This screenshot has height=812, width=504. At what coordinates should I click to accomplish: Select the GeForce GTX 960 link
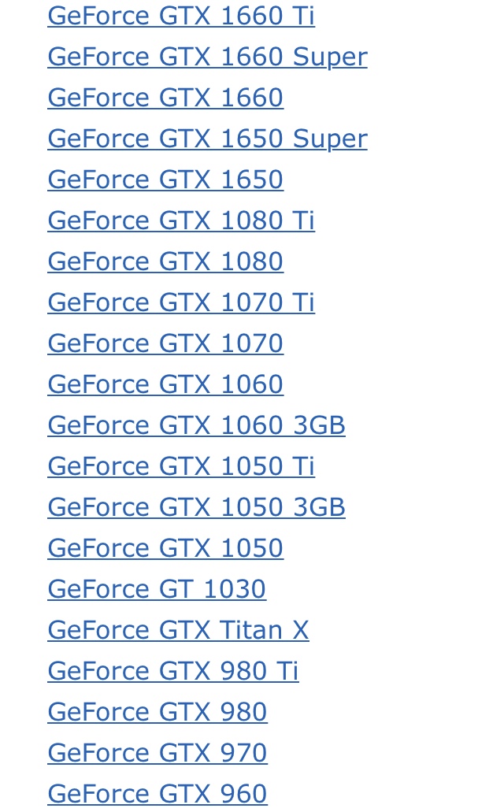[157, 793]
